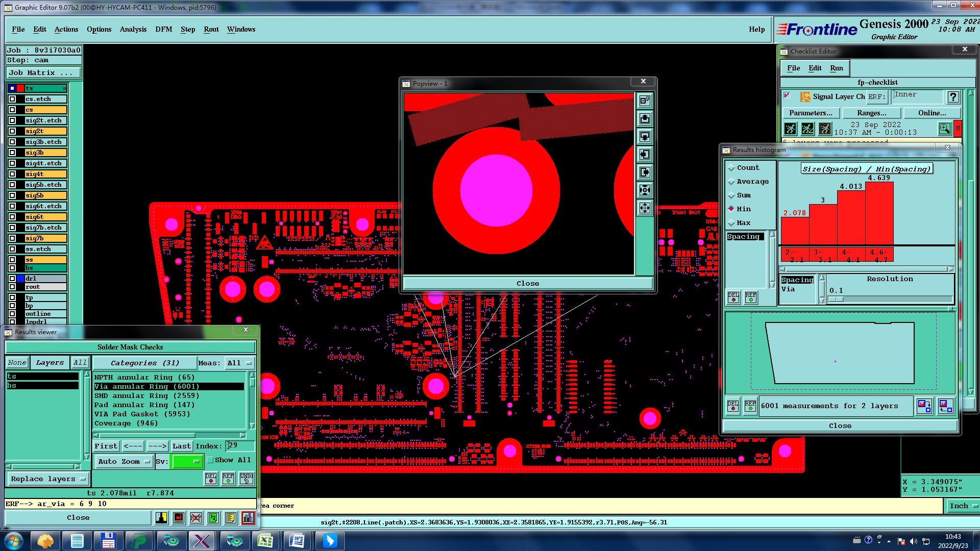Open the Meas All dropdown

coord(239,363)
